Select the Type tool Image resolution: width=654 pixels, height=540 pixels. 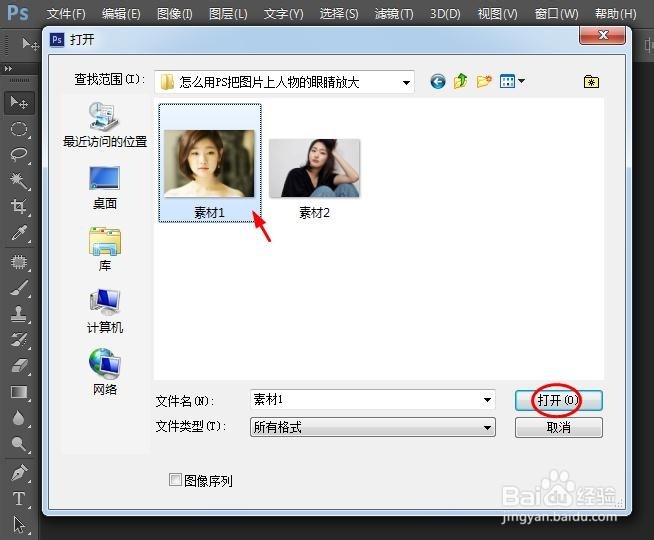pyautogui.click(x=19, y=498)
